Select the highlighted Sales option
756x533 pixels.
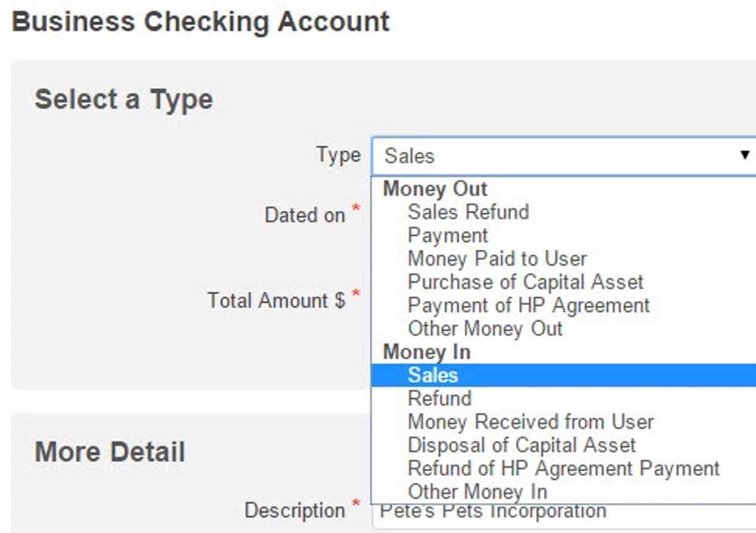pos(433,375)
